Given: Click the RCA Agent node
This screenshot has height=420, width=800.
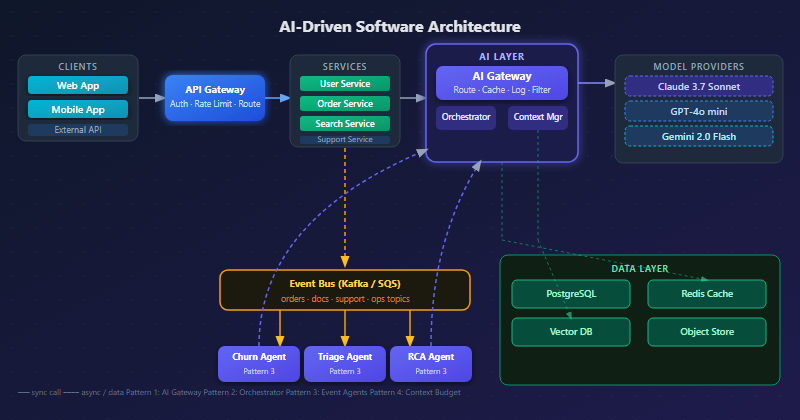Looking at the screenshot, I should click(x=431, y=364).
